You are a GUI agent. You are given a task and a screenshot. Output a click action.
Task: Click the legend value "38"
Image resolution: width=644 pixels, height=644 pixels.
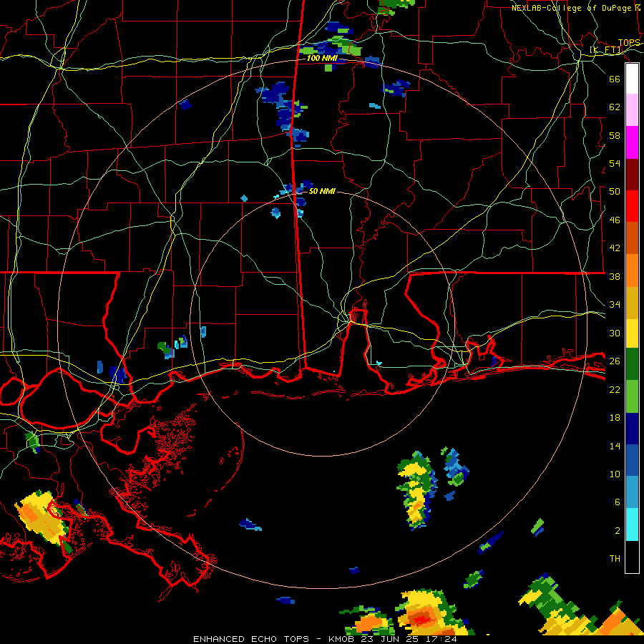(615, 277)
